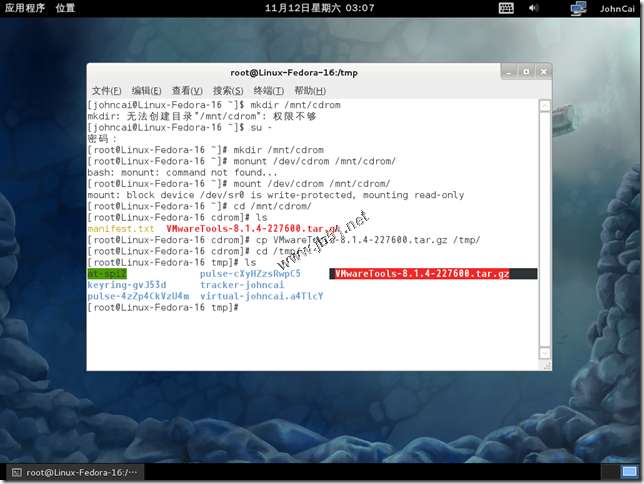
Task: Click the highlighted VMwareTools-8.1.4-227600.tar.gz file name
Action: point(422,274)
